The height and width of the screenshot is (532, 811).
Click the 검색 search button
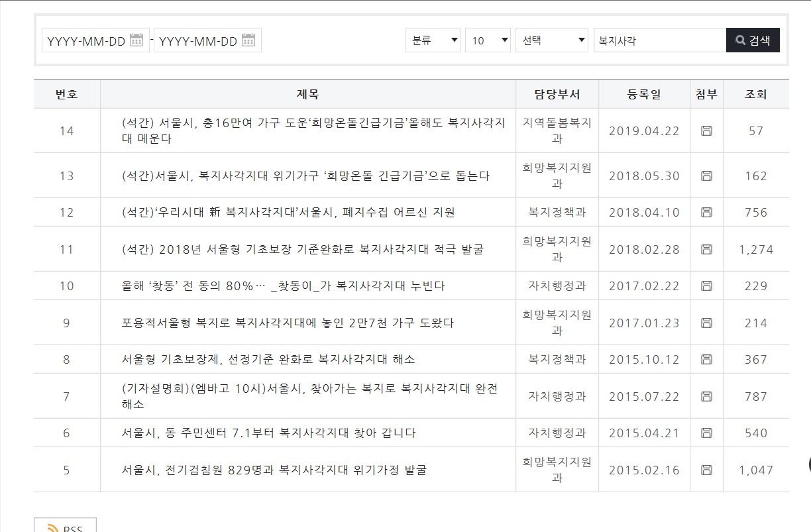pos(753,40)
